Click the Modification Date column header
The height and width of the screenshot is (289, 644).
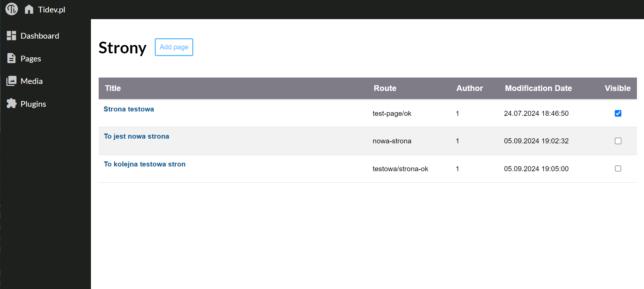538,88
